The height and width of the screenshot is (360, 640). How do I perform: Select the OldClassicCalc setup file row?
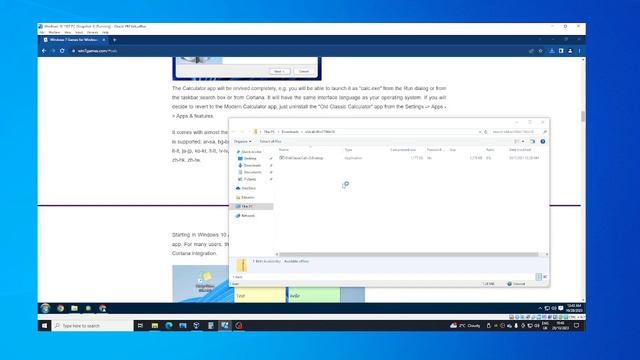coord(409,158)
